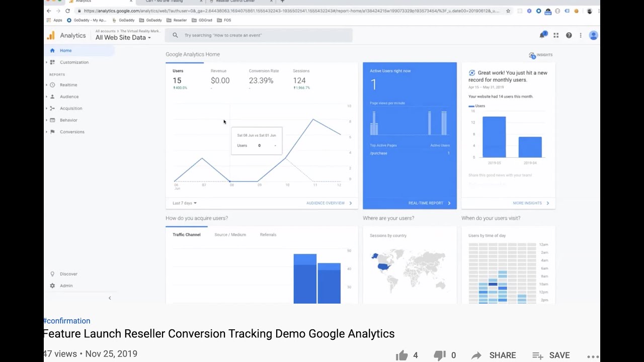Open the notifications bell icon
The image size is (644, 362).
[x=542, y=35]
